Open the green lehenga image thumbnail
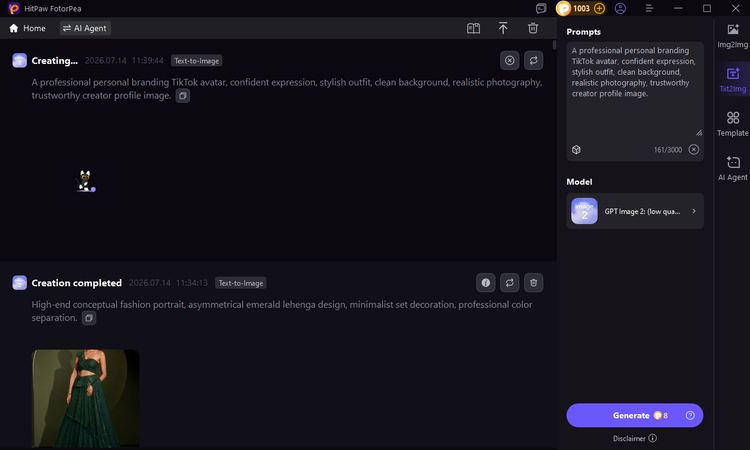Screen dimensions: 750x450 click(86, 398)
